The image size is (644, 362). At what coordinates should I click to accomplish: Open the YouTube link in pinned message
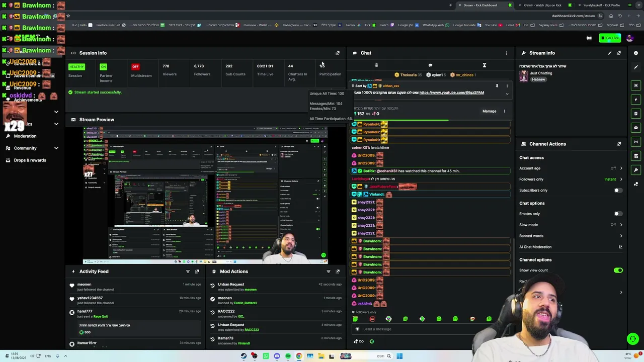[x=451, y=93]
